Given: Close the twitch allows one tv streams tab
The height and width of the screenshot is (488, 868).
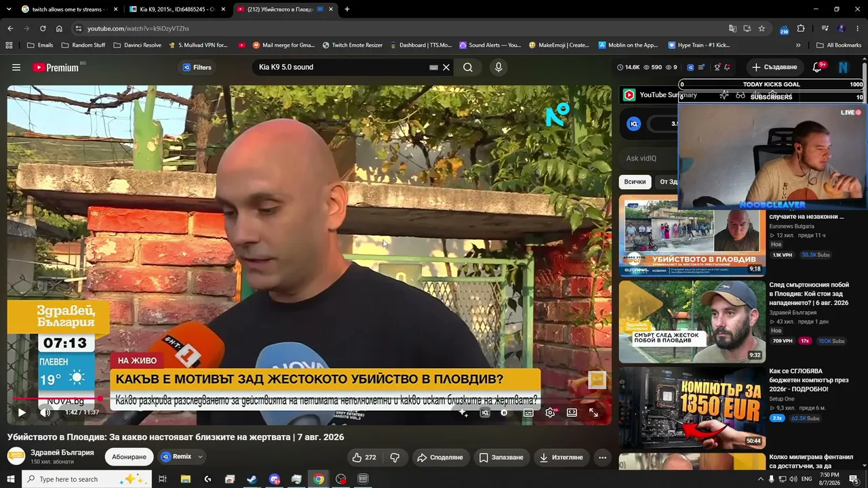Looking at the screenshot, I should pyautogui.click(x=115, y=9).
